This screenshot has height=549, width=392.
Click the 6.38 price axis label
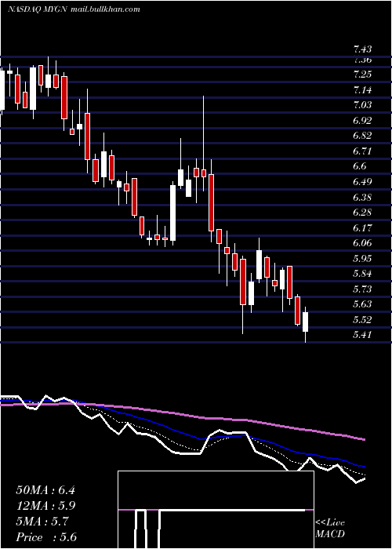(x=362, y=197)
